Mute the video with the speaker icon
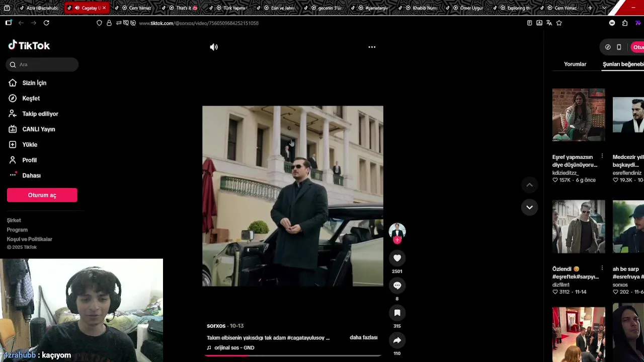 pyautogui.click(x=214, y=47)
